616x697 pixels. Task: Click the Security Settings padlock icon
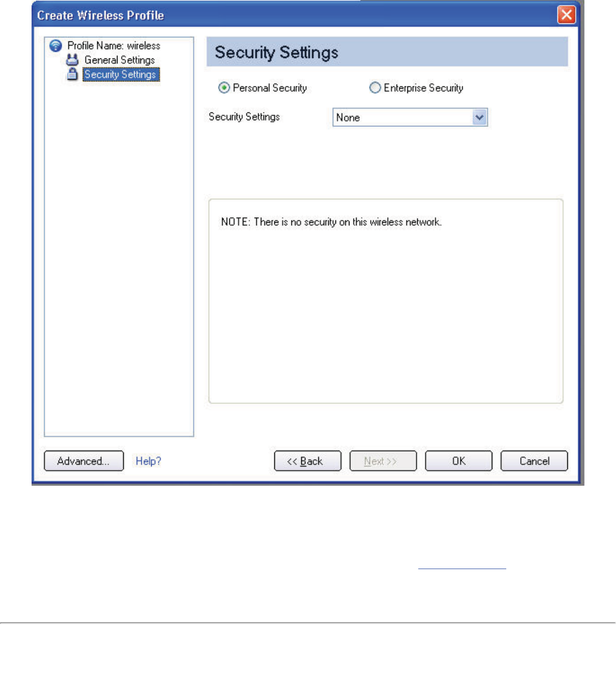tap(72, 74)
